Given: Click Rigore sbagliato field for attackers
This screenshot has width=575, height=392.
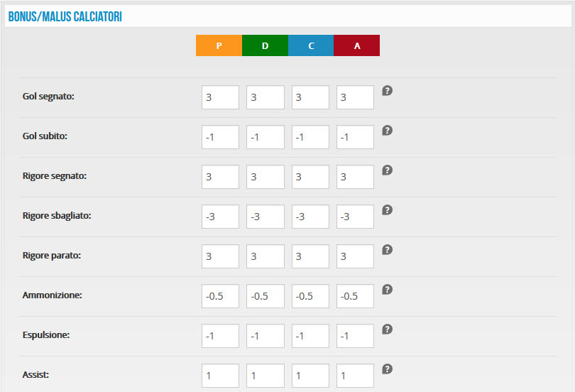Looking at the screenshot, I should click(x=356, y=217).
